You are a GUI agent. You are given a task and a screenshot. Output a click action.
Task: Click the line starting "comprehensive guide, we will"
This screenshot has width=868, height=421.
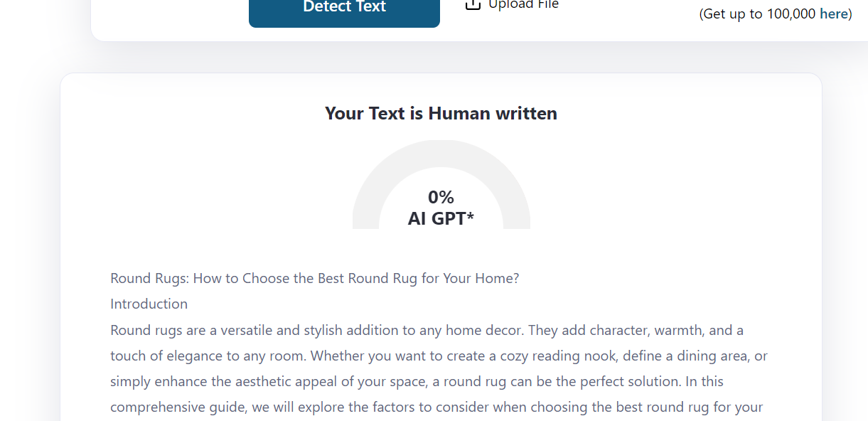pos(436,407)
